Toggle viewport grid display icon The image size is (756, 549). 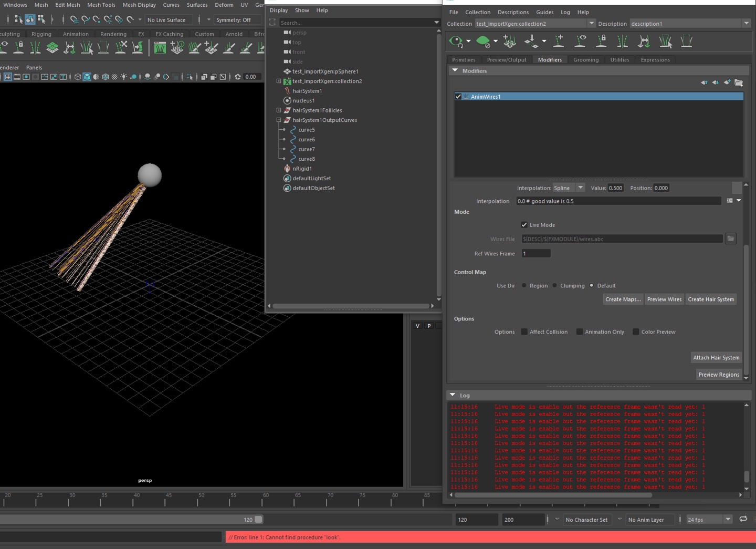click(8, 77)
